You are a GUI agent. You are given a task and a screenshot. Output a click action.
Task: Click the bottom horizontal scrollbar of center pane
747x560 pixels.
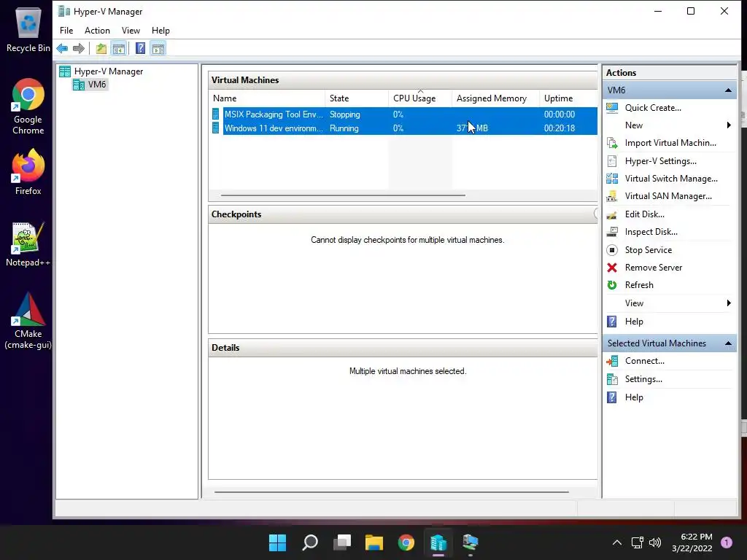pos(392,492)
